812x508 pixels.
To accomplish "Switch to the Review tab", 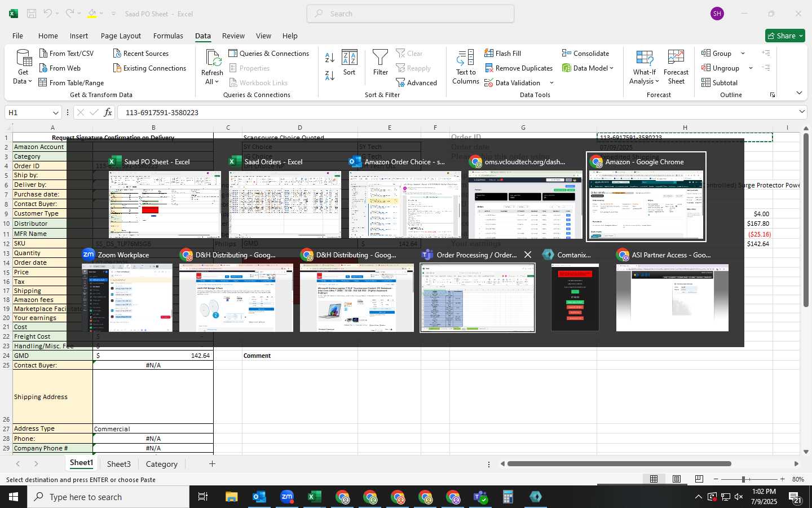I will (x=233, y=36).
